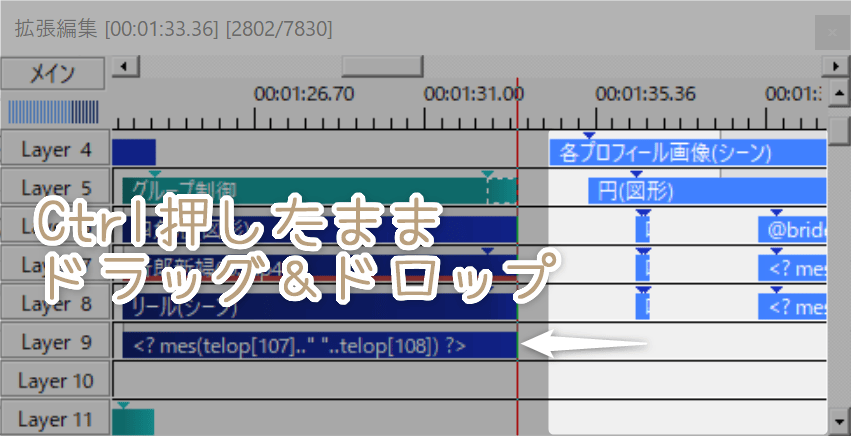Toggle Layer 9 header button
This screenshot has width=851, height=436.
[55, 342]
